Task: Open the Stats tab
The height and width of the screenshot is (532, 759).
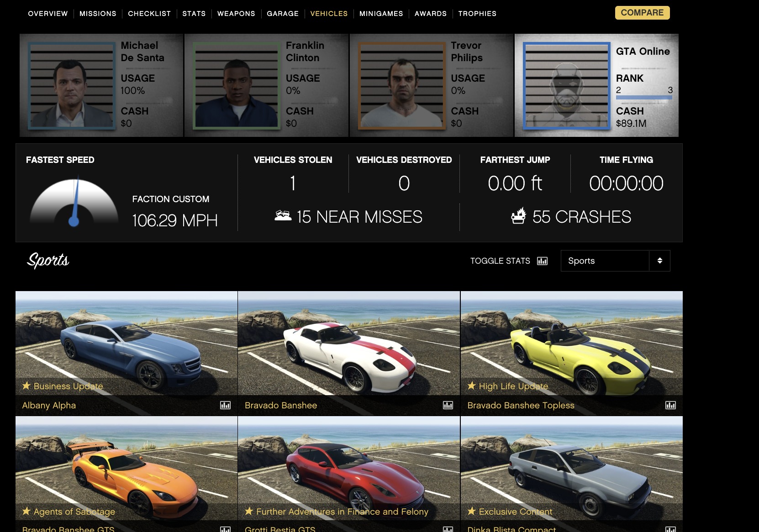Action: 194,14
